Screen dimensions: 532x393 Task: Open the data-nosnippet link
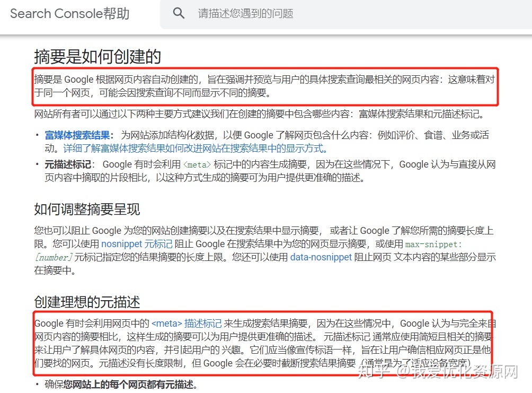[321, 257]
